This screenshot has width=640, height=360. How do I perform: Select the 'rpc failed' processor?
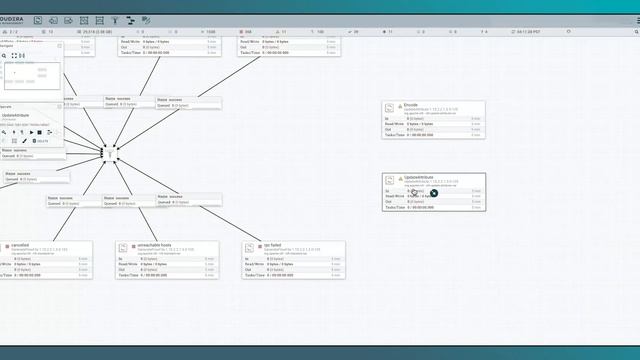pos(293,260)
